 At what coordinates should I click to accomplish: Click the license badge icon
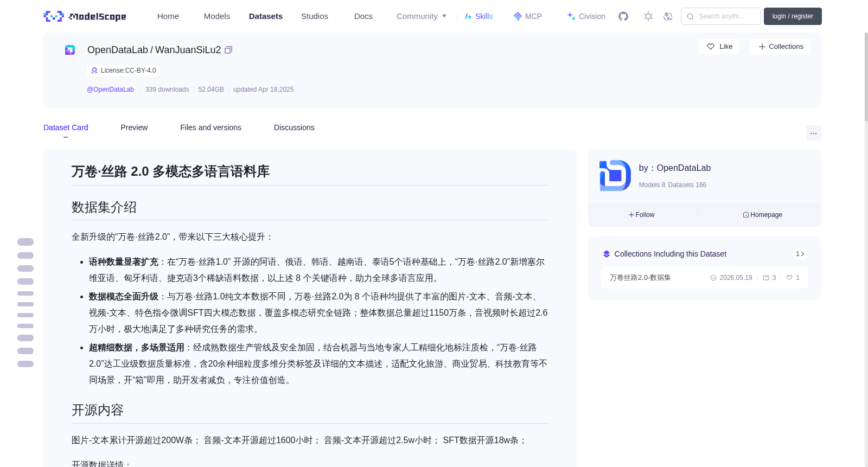(94, 71)
